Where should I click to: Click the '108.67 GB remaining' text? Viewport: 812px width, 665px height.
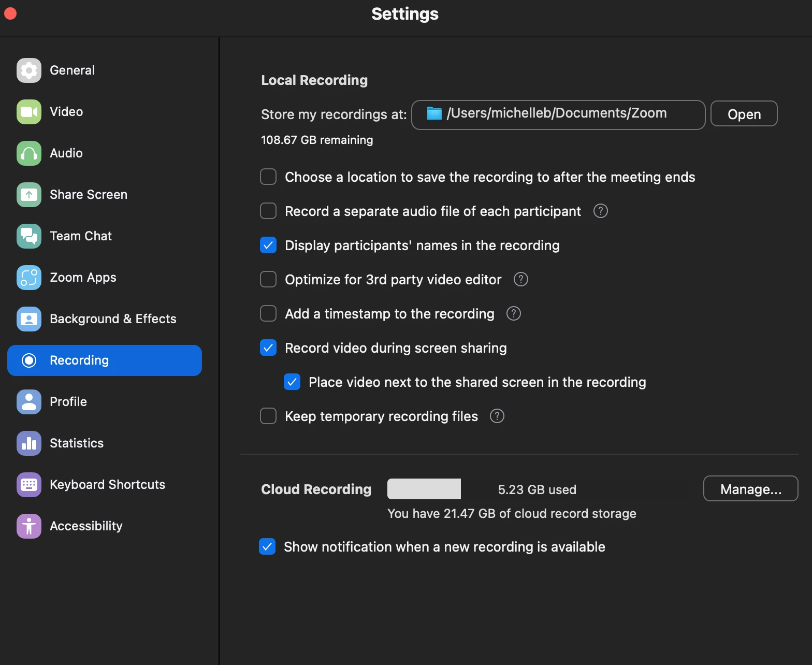[317, 140]
